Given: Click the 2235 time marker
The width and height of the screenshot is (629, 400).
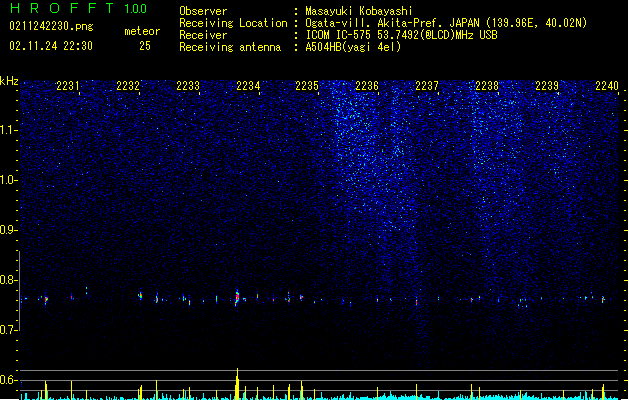Looking at the screenshot, I should coord(307,86).
